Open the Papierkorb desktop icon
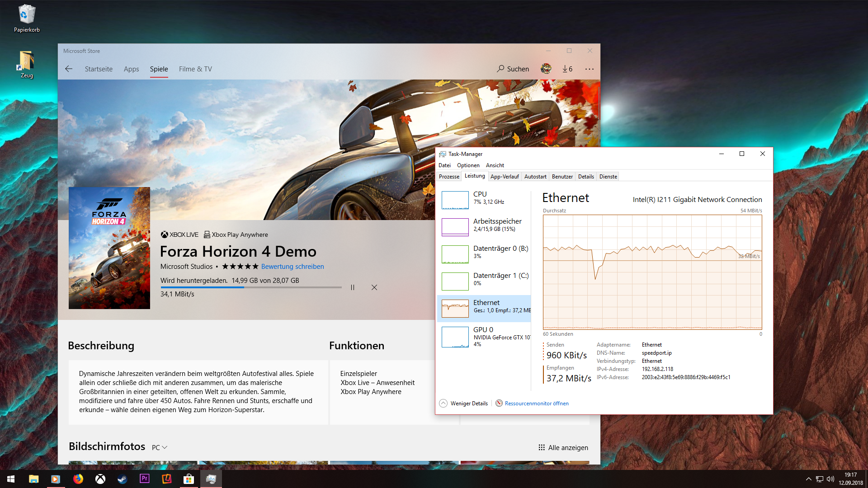The image size is (868, 488). pos(27,19)
